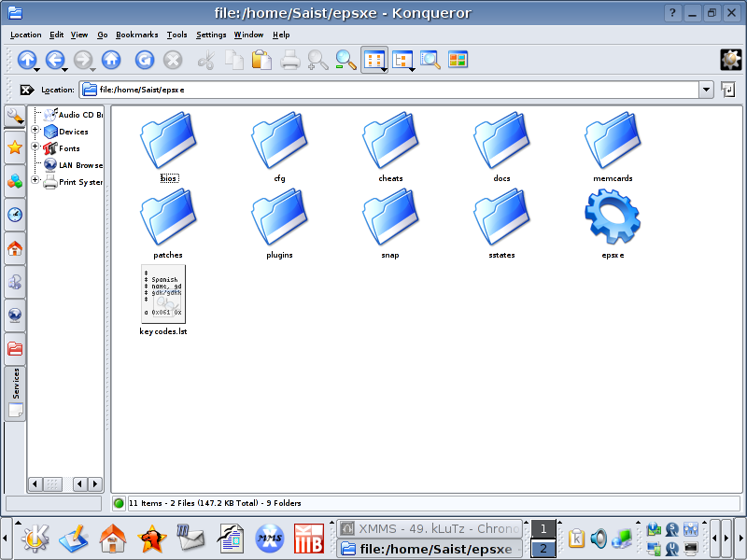This screenshot has height=560, width=747.
Task: Open the Location history dropdown arrow
Action: 706,90
